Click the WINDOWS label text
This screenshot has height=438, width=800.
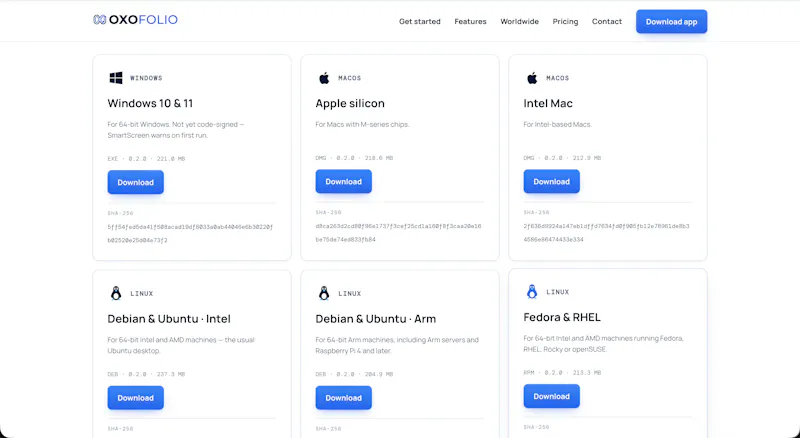(x=146, y=78)
